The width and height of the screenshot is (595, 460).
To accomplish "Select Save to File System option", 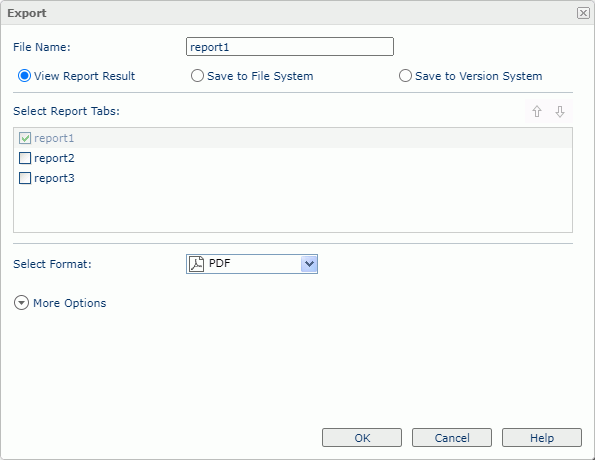I will pyautogui.click(x=197, y=76).
